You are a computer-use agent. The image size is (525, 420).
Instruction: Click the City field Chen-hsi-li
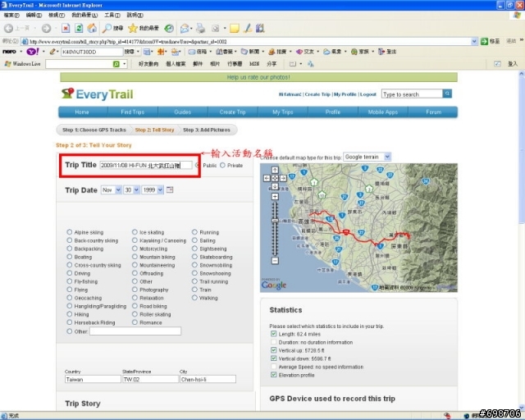point(208,379)
